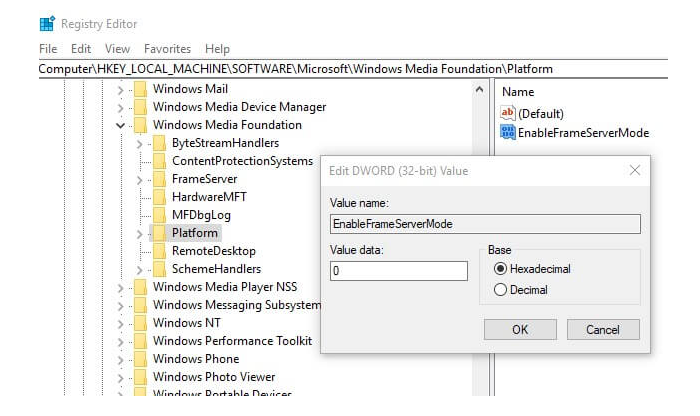Select the Windows Mail tree label
The height and width of the screenshot is (416, 700).
190,89
